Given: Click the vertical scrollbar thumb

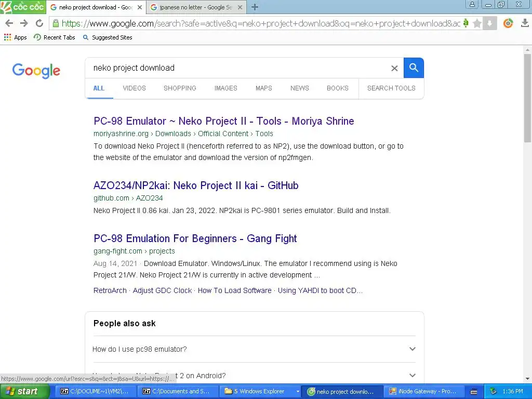Looking at the screenshot, I should coord(527,98).
